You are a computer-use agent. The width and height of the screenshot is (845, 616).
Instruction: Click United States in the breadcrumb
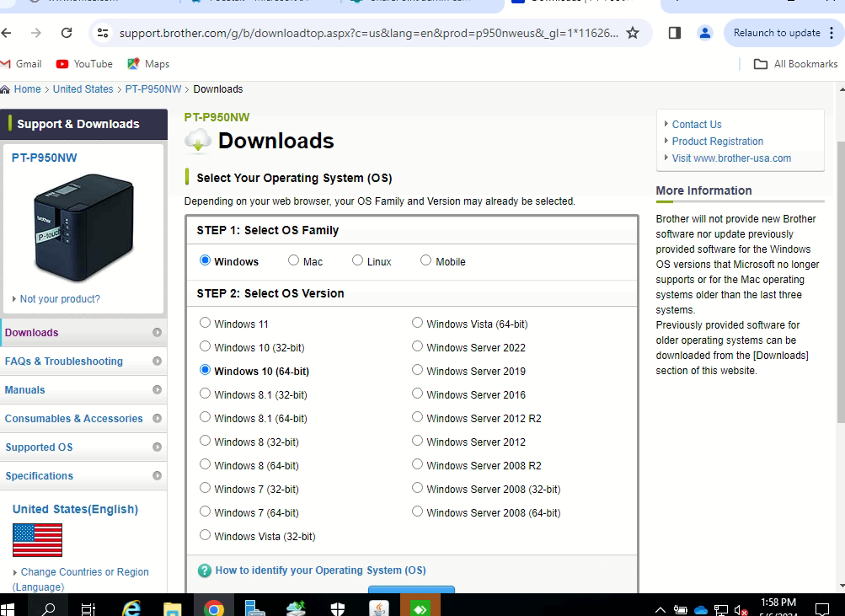(83, 89)
